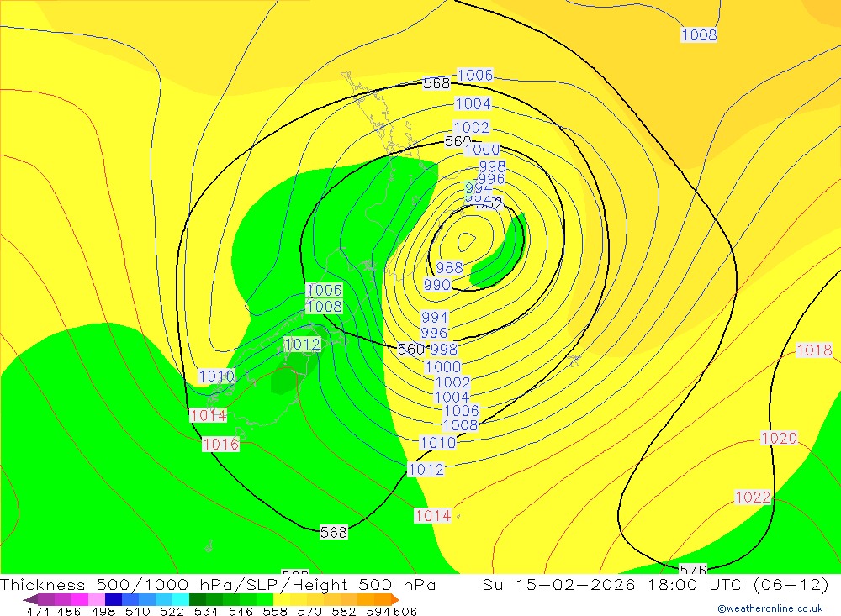This screenshot has height=616, width=841.
Task: Click the legend value '546'
Action: pyautogui.click(x=241, y=611)
